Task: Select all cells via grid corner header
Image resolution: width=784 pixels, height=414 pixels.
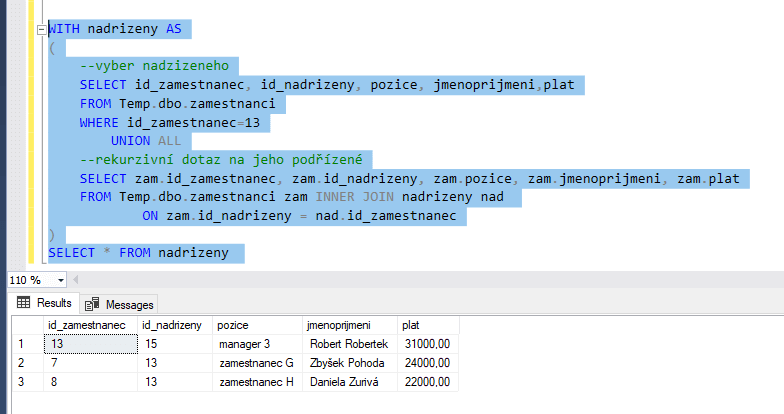Action: point(28,325)
